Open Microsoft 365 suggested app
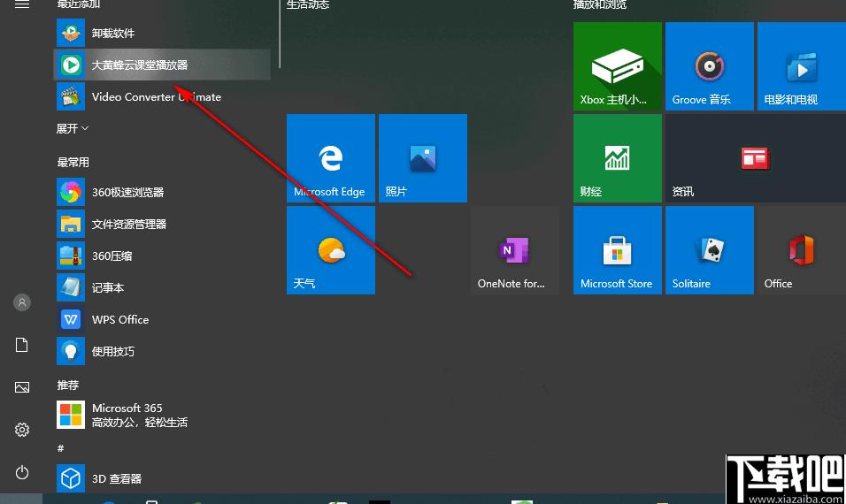This screenshot has height=504, width=846. (162, 415)
